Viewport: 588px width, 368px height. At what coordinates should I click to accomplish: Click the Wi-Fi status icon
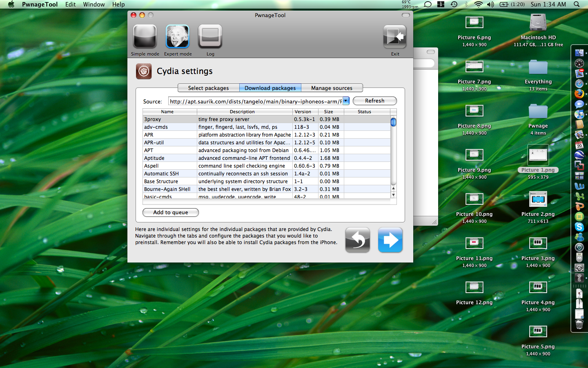[x=478, y=4]
